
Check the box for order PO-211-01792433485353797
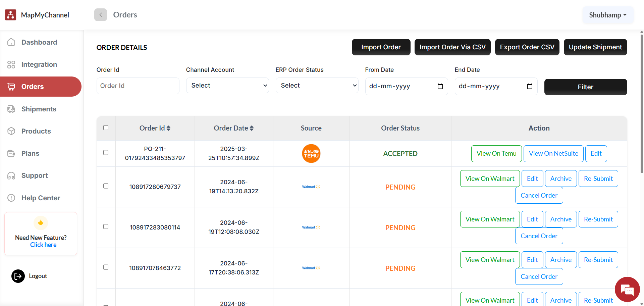pyautogui.click(x=106, y=153)
